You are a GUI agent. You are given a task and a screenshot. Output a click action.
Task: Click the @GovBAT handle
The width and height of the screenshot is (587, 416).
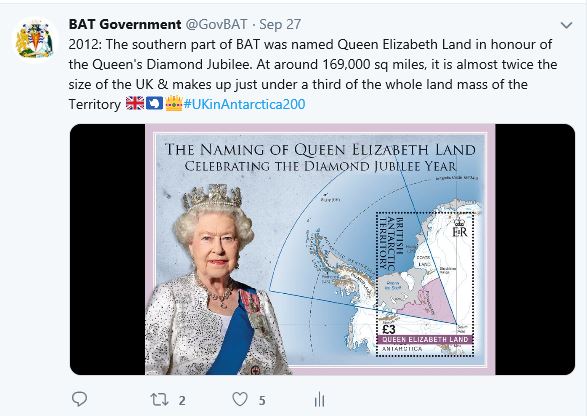pos(216,24)
